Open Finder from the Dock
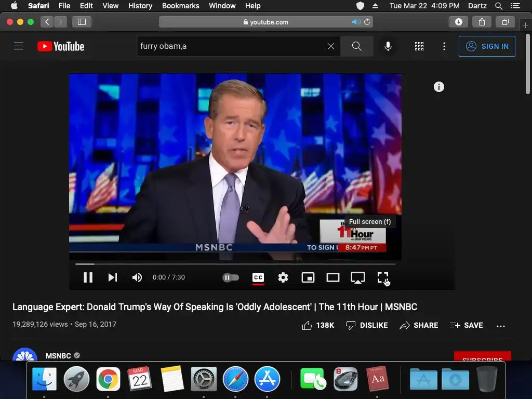Image resolution: width=532 pixels, height=399 pixels. coord(45,379)
